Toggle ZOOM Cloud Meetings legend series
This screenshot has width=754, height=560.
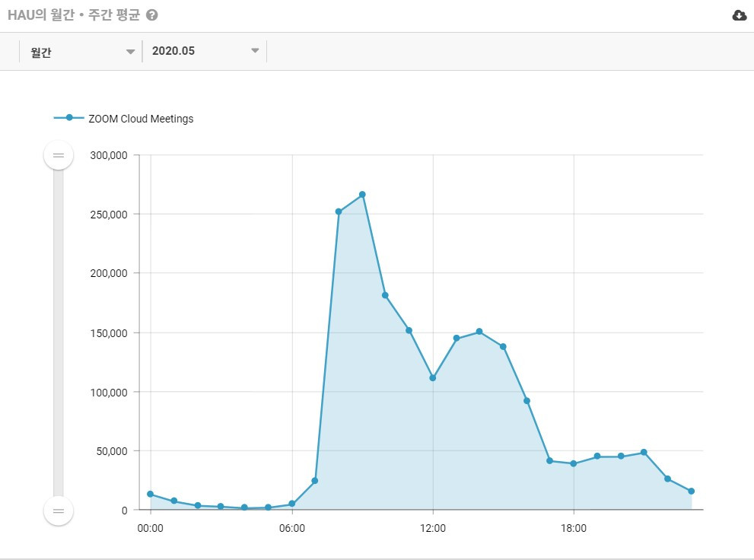(x=141, y=119)
